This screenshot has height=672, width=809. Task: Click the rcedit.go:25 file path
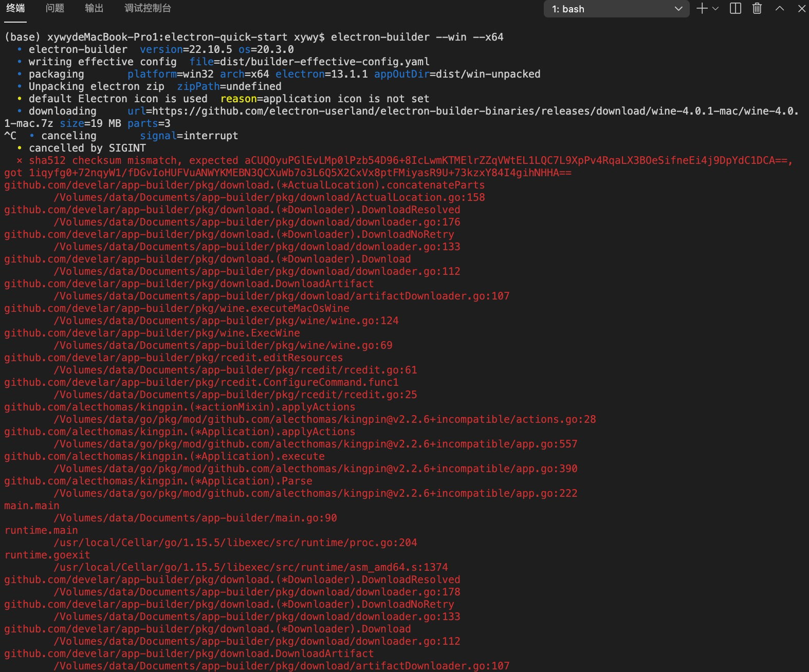[x=235, y=395]
